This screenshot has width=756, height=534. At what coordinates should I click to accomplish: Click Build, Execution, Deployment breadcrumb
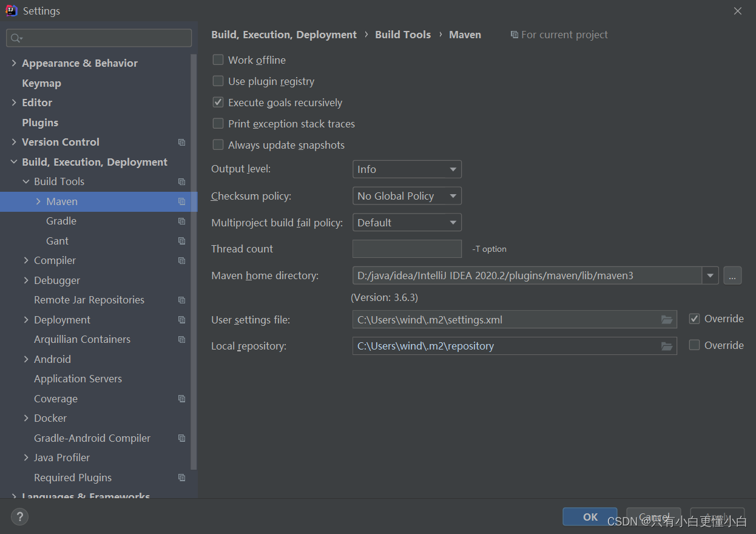tap(284, 35)
